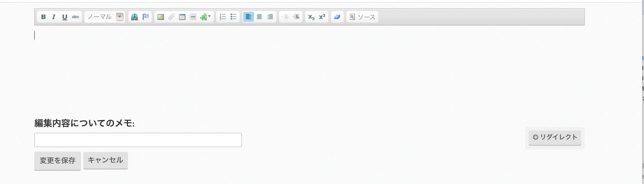Viewport: 644px width, 184px height.
Task: Apply subscript formatting
Action: click(311, 17)
